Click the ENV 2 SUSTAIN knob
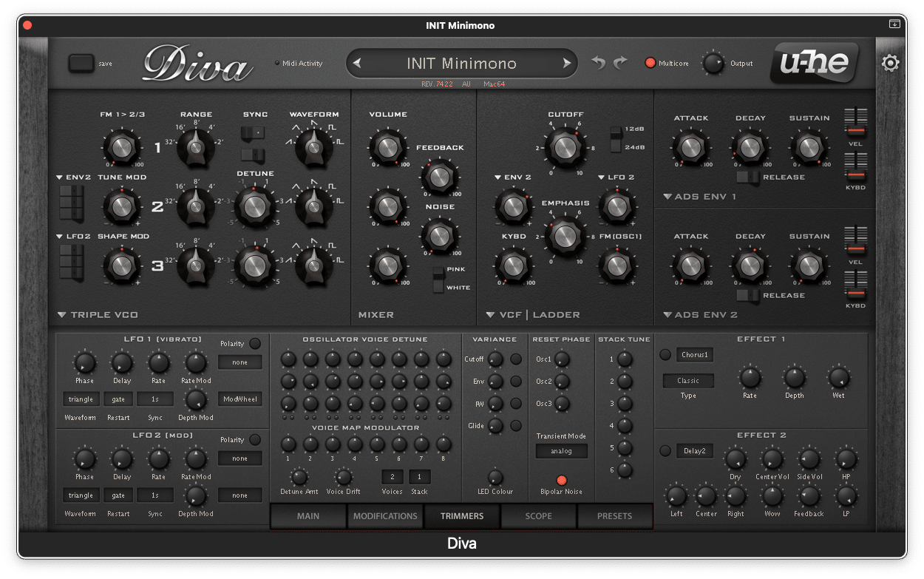Image resolution: width=924 pixels, height=579 pixels. pos(809,265)
